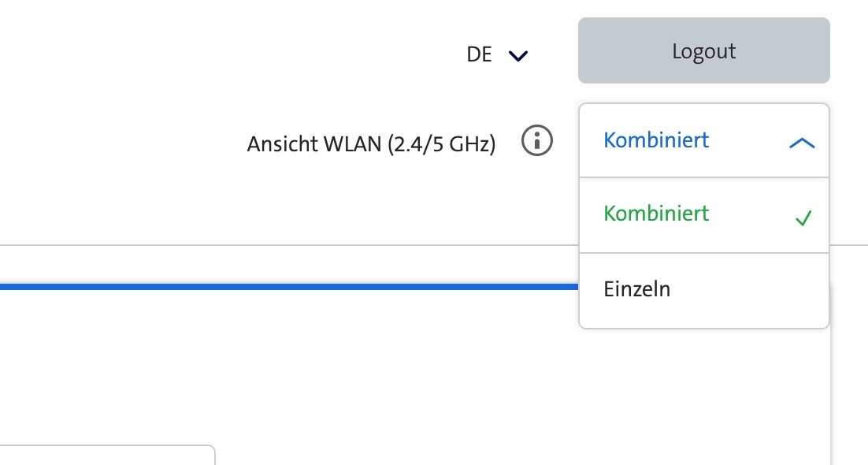The height and width of the screenshot is (465, 868).
Task: Click the Ansicht WLAN (2.4/5 GHz) label
Action: click(x=370, y=143)
